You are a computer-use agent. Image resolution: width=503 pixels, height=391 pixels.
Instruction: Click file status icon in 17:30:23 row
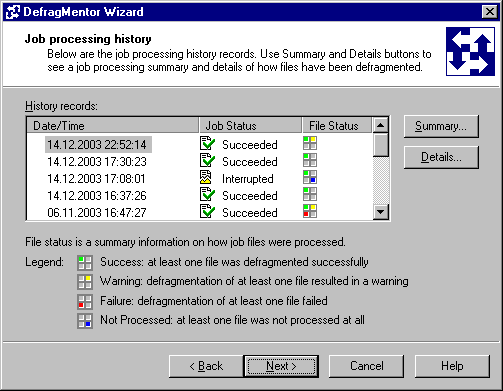[x=310, y=160]
